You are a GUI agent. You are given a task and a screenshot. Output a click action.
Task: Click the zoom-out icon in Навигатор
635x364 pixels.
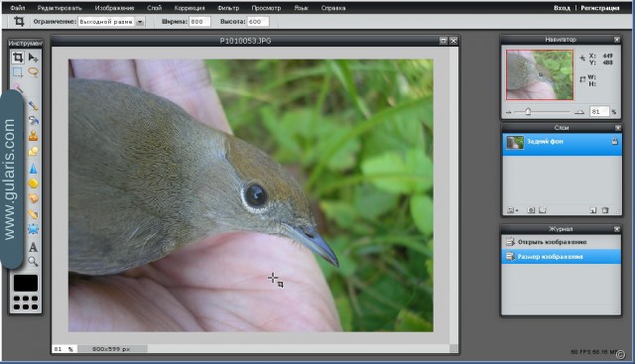coord(509,112)
